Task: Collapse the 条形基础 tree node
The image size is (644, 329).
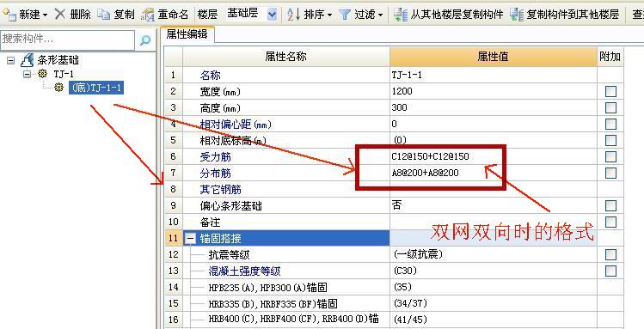Action: pyautogui.click(x=10, y=60)
